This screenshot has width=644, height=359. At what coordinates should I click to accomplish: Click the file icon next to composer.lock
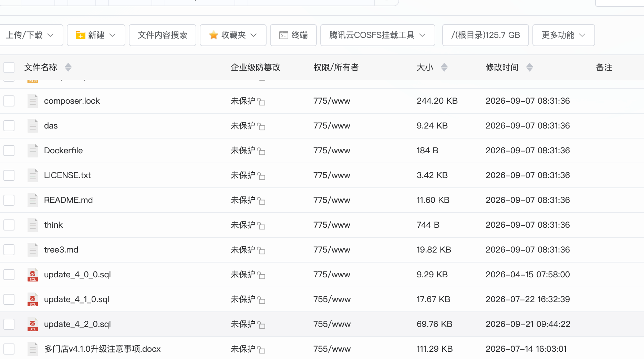pyautogui.click(x=33, y=101)
